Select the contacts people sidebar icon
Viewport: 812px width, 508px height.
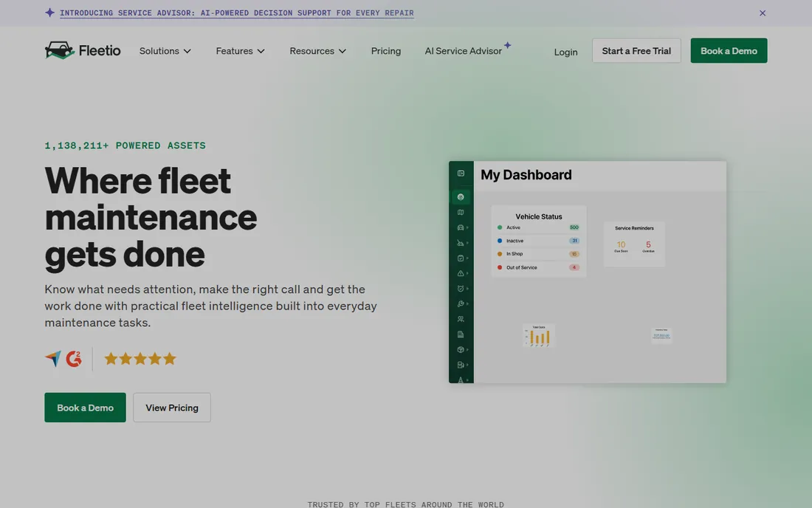[461, 319]
